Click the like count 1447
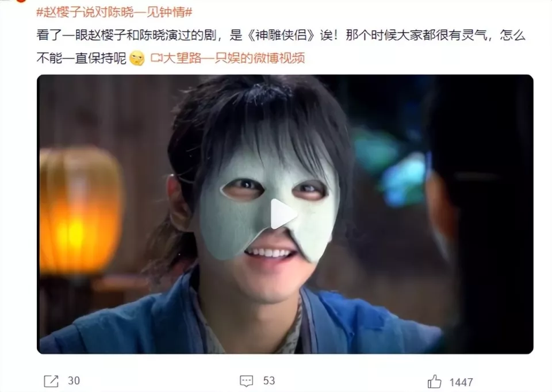The width and height of the screenshot is (552, 392). (x=461, y=382)
